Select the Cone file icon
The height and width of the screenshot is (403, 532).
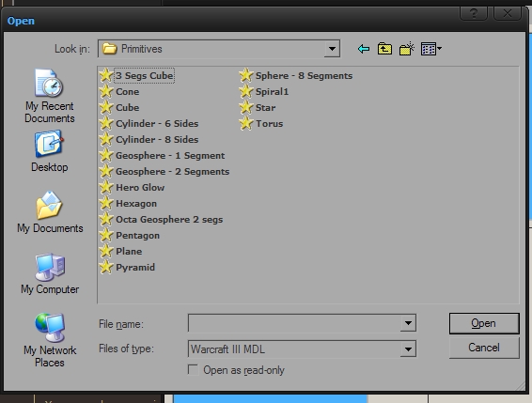(106, 91)
